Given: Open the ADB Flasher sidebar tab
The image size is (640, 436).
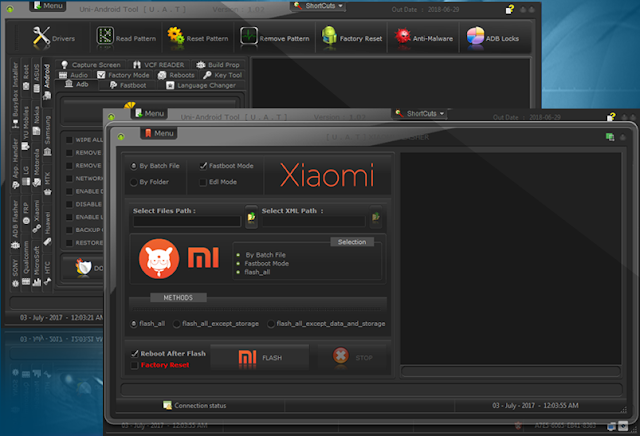Looking at the screenshot, I should click(x=15, y=224).
